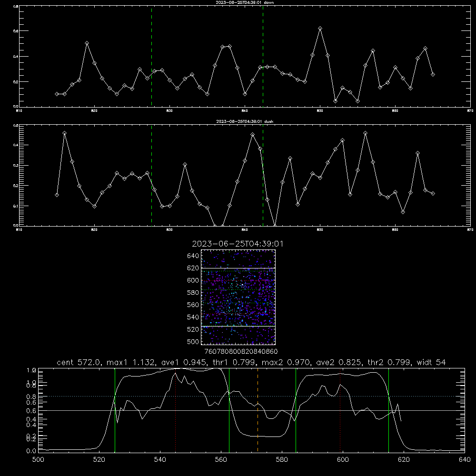This screenshot has height=476, width=476.
Task: Click 'ave2 0.825' in the bottom plot title
Action: pyautogui.click(x=339, y=362)
